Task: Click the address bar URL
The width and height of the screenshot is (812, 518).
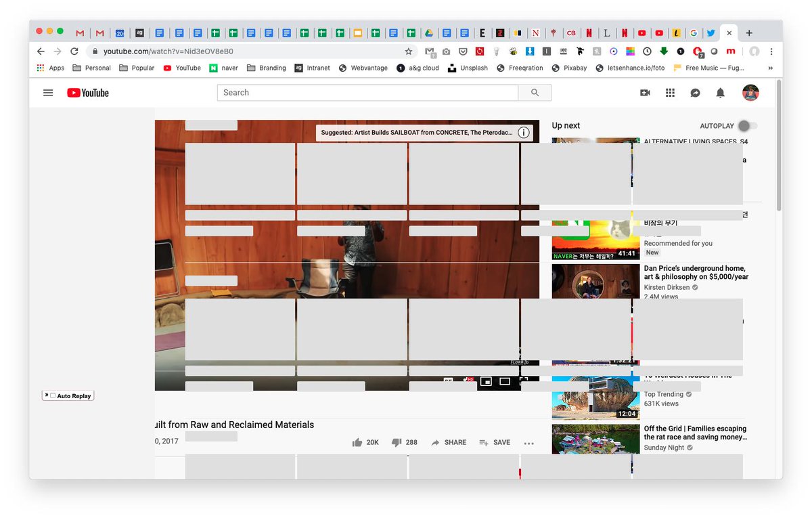Action: pyautogui.click(x=168, y=51)
